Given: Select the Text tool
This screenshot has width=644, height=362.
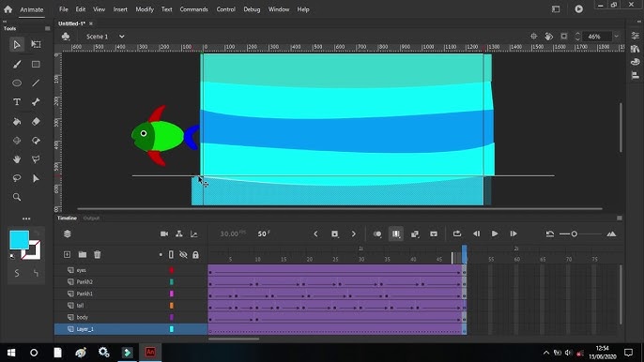Looking at the screenshot, I should pyautogui.click(x=17, y=102).
